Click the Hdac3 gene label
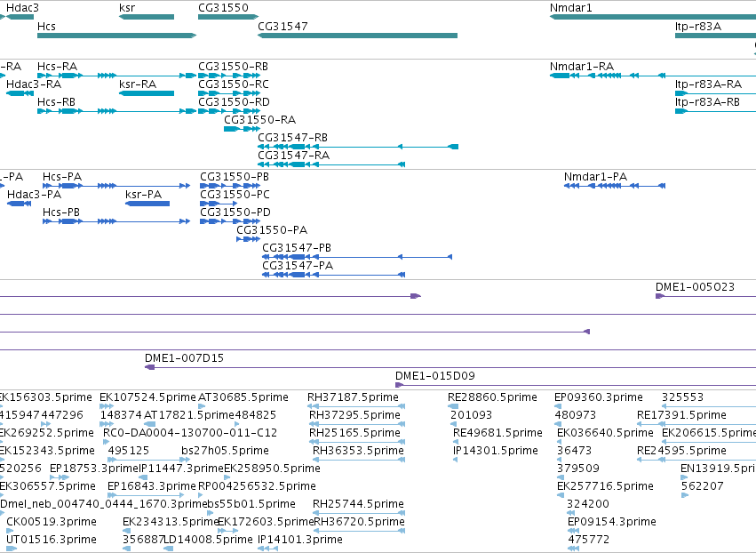This screenshot has width=756, height=553. click(22, 8)
